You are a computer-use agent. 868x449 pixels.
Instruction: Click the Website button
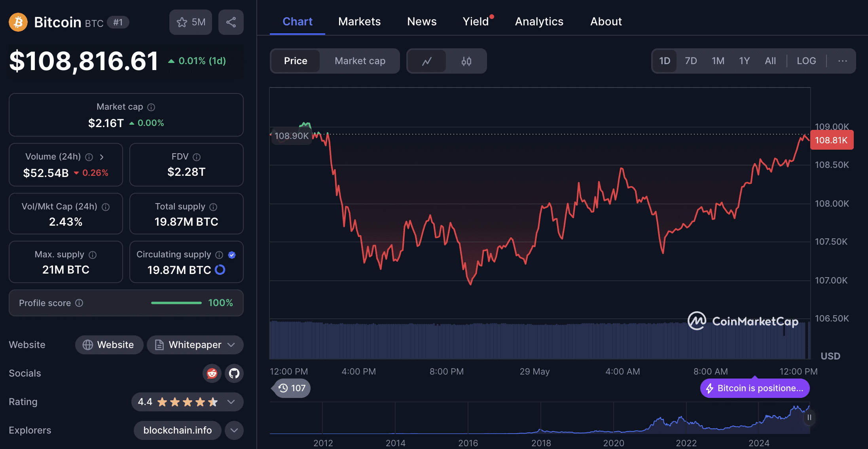coord(109,345)
